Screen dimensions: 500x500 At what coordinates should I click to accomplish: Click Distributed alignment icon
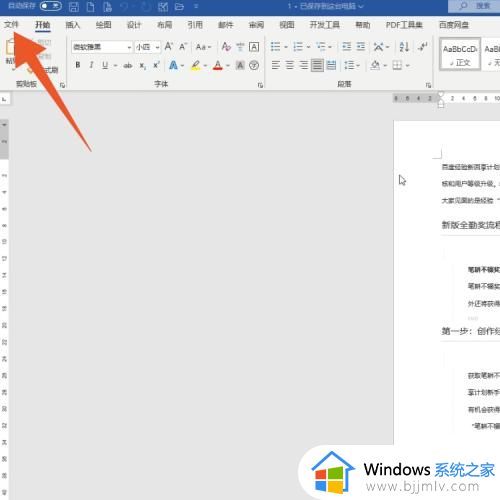[x=331, y=65]
